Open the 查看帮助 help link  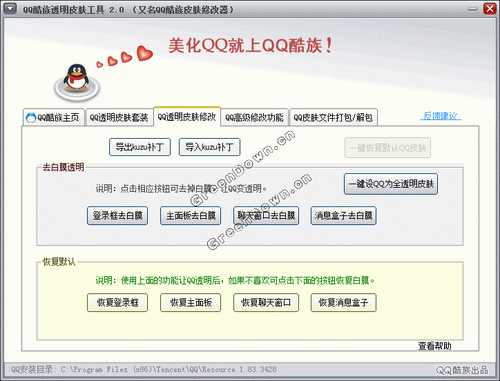coord(435,346)
